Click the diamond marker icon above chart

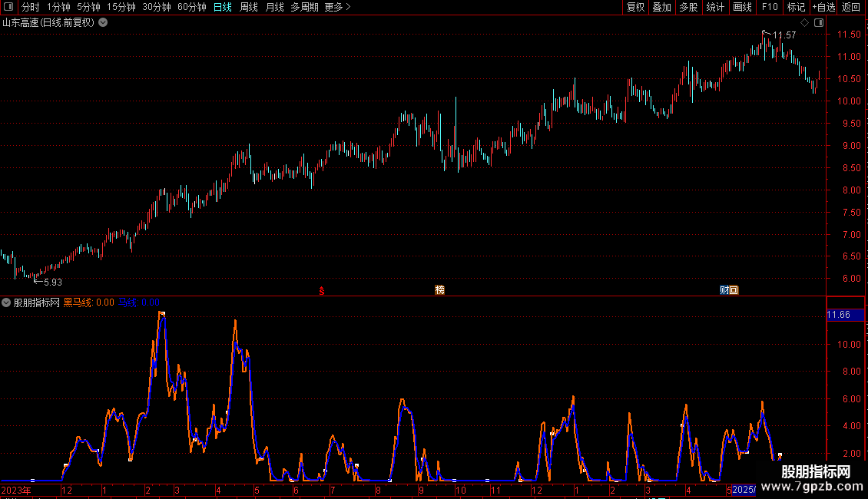pyautogui.click(x=804, y=23)
